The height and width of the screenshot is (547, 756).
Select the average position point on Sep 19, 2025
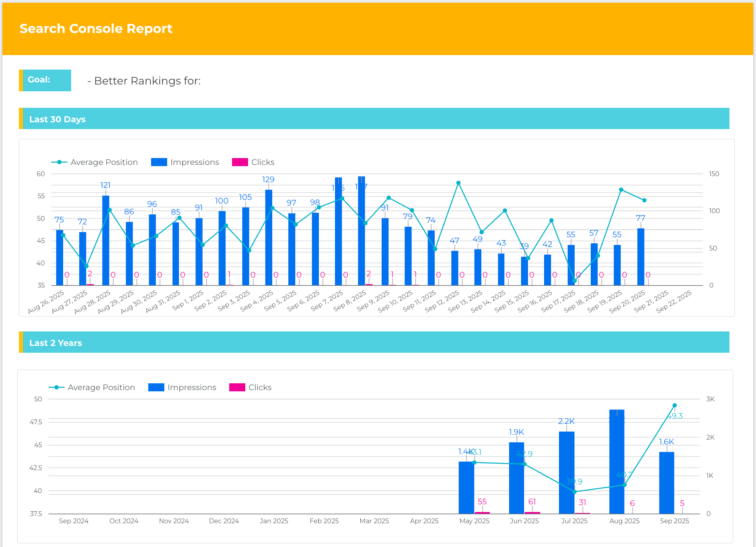621,190
